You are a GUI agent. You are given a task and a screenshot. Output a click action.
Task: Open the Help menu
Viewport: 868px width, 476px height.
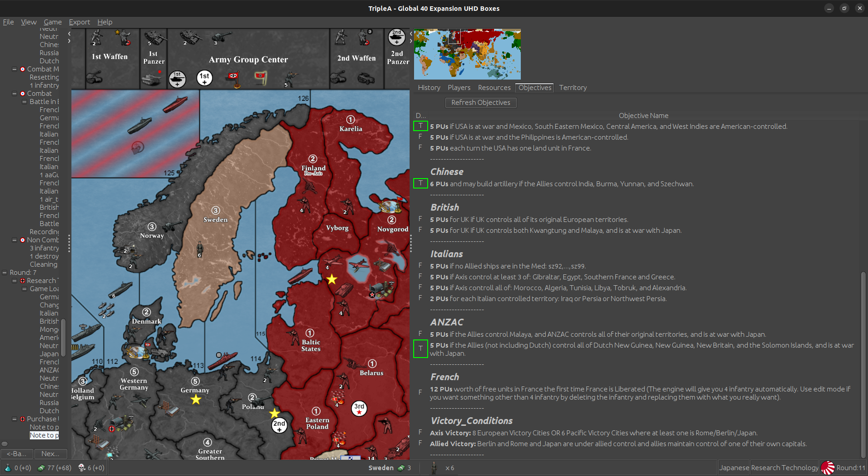coord(104,22)
